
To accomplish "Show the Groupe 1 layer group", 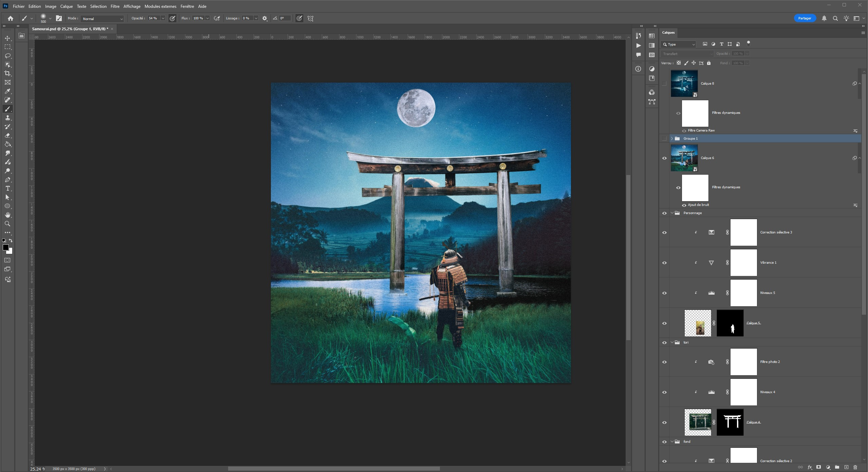I will [664, 138].
